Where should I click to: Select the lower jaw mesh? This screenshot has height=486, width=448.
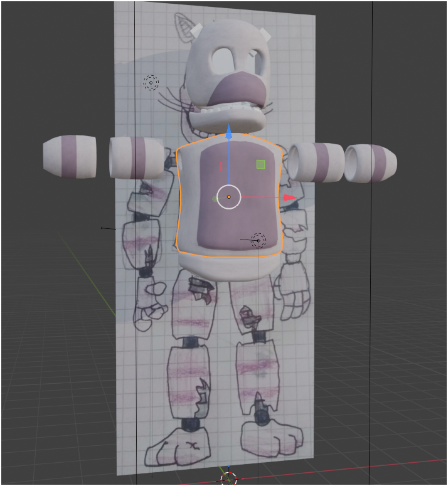pos(228,122)
